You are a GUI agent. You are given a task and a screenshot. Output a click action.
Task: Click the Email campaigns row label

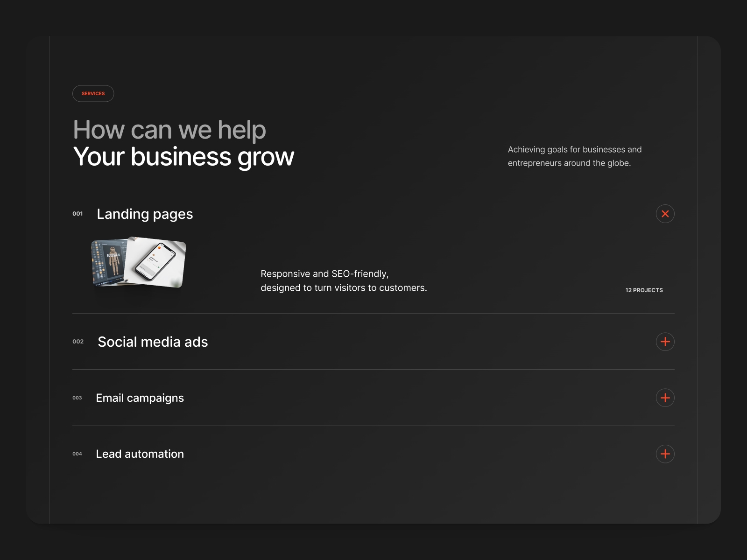coord(140,398)
